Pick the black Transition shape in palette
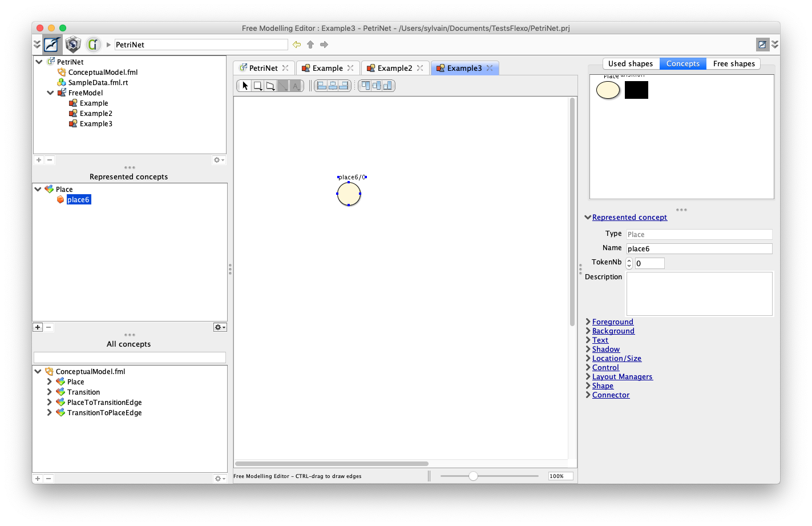Viewport: 812px width, 526px height. tap(636, 90)
